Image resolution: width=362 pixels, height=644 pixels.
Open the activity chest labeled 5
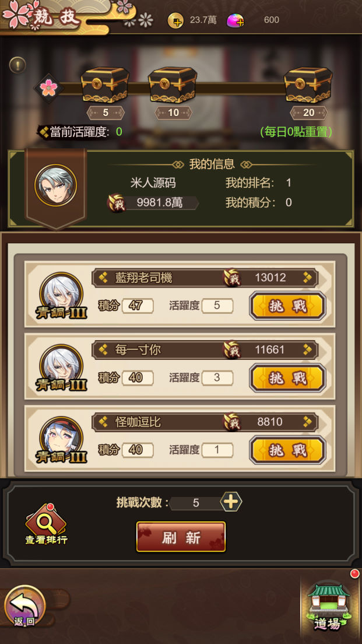pos(105,85)
